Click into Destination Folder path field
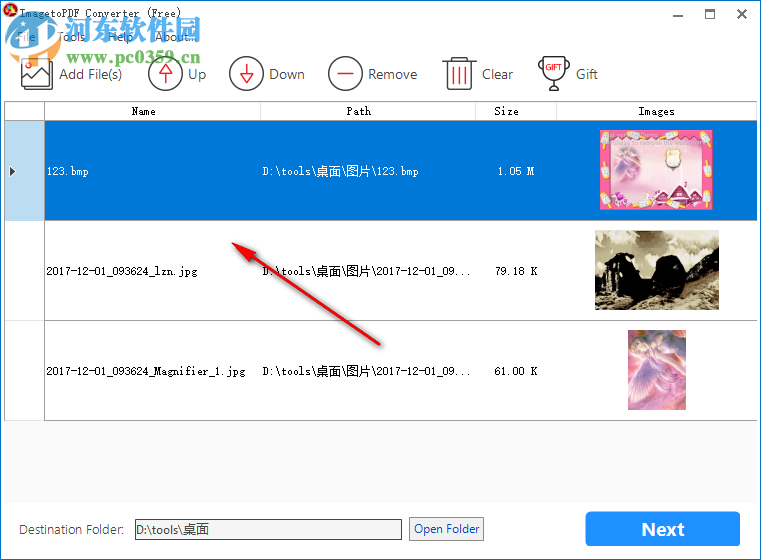This screenshot has height=560, width=761. (x=268, y=529)
